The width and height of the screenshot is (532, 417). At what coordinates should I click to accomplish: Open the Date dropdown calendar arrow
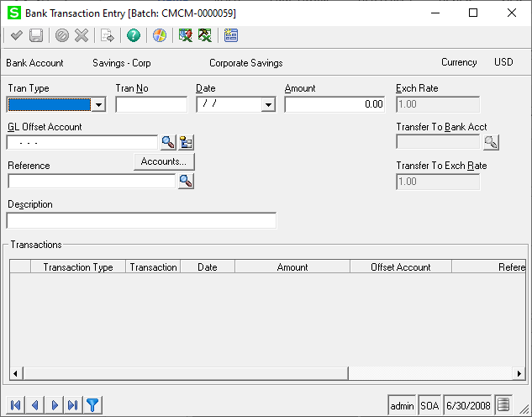(x=268, y=105)
